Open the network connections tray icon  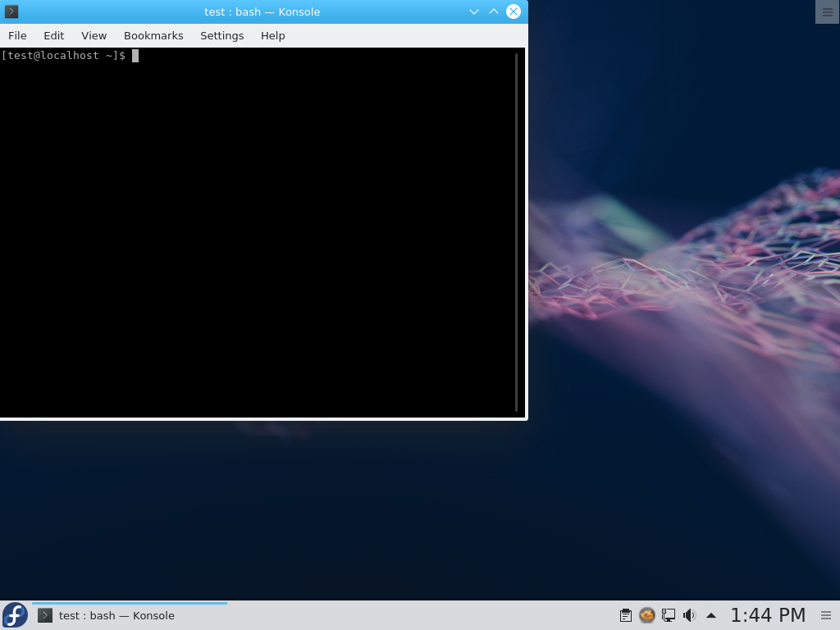click(668, 615)
